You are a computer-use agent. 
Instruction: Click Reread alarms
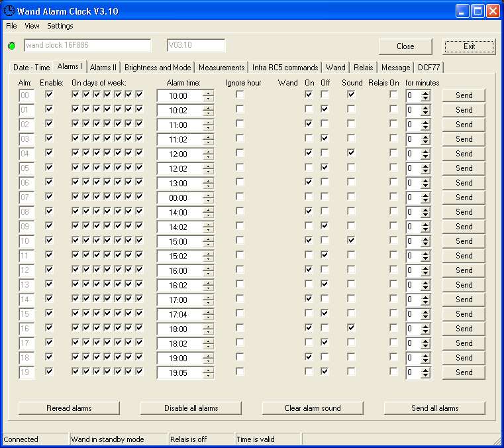pos(69,408)
